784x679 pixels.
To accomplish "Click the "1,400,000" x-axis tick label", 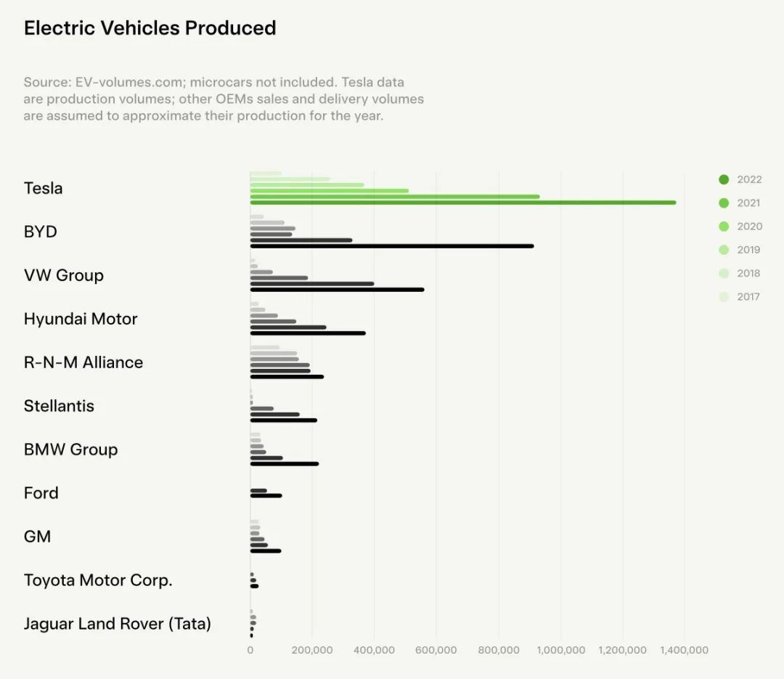I will pyautogui.click(x=685, y=650).
